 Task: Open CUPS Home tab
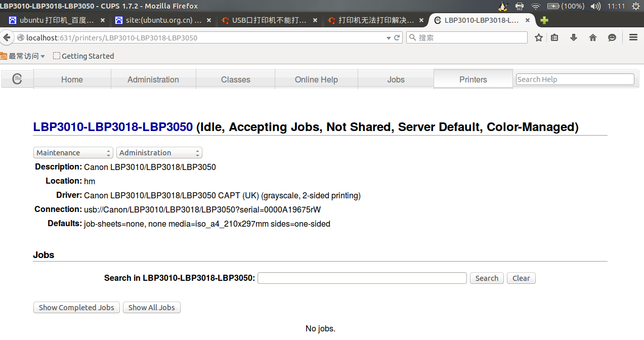pyautogui.click(x=72, y=79)
